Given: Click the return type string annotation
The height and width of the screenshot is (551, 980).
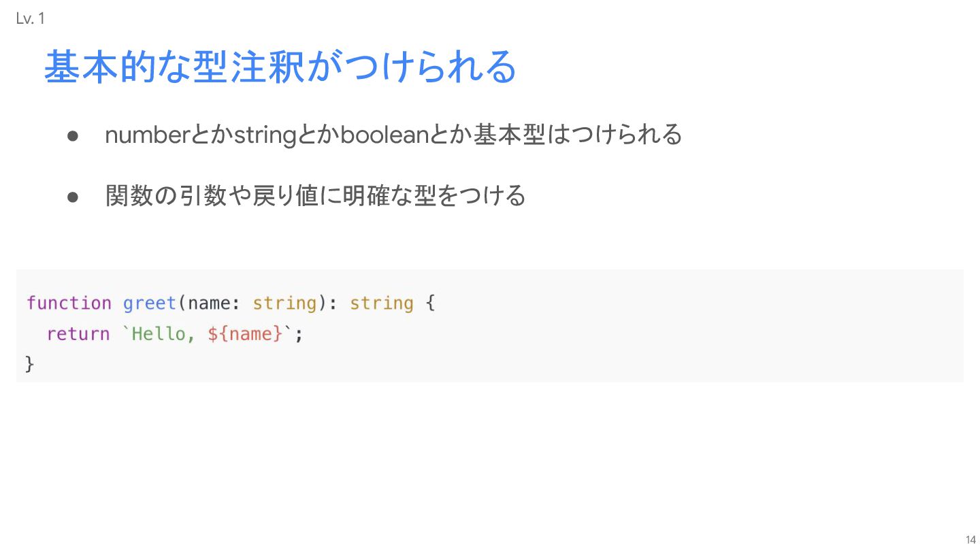Looking at the screenshot, I should (x=382, y=303).
